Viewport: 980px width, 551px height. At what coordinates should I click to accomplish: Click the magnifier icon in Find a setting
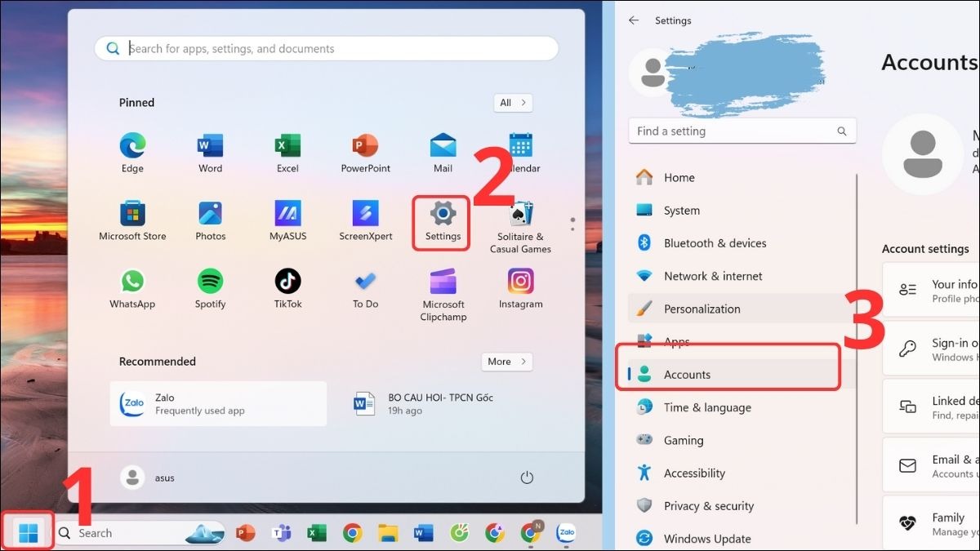coord(842,131)
